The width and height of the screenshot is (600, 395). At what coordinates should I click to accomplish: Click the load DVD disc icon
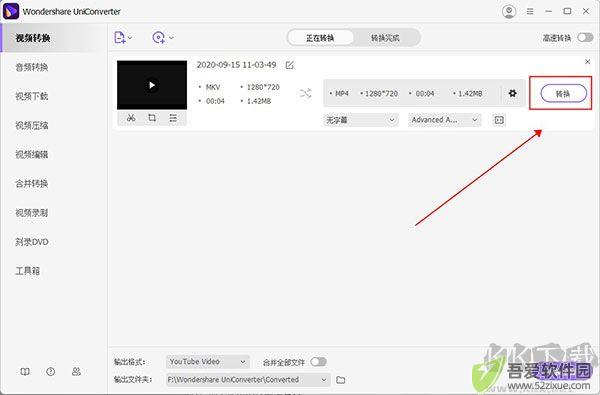tap(158, 38)
